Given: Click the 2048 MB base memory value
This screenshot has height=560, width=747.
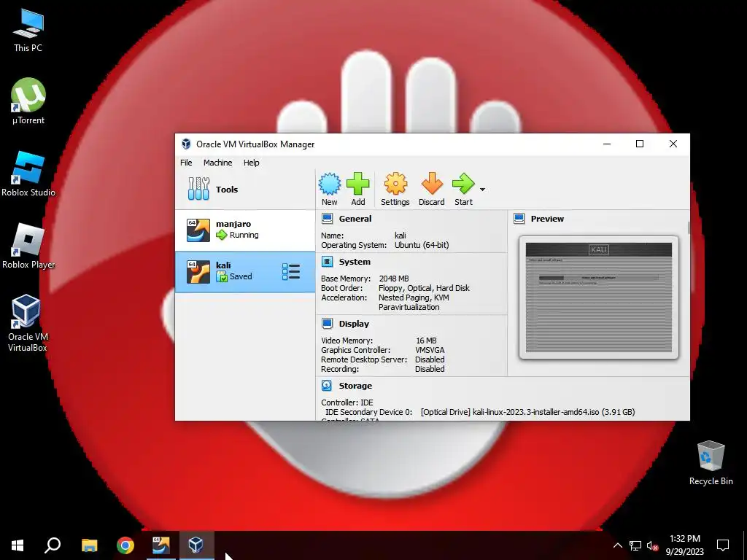Looking at the screenshot, I should coord(393,279).
